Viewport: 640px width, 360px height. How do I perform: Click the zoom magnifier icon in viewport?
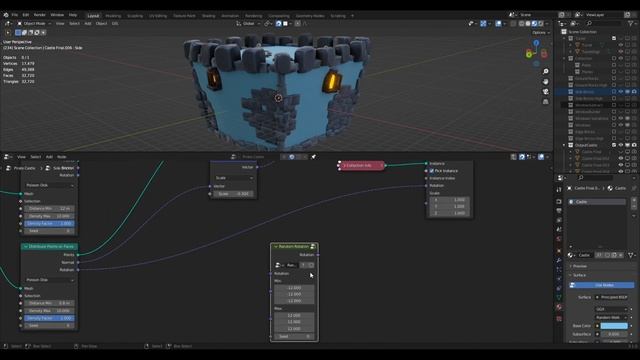546,71
